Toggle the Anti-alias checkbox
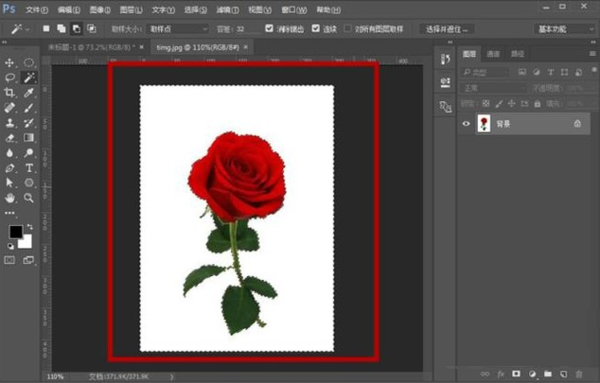Screen dimensions: 600x383 point(269,28)
